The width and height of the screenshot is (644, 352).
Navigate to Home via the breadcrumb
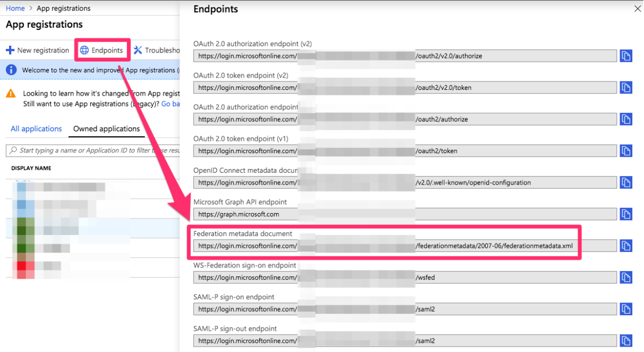tap(15, 8)
